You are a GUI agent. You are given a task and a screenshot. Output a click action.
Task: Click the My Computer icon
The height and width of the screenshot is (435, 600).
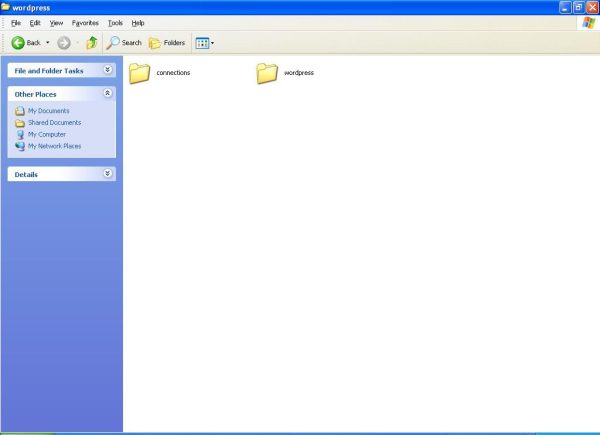tap(20, 134)
